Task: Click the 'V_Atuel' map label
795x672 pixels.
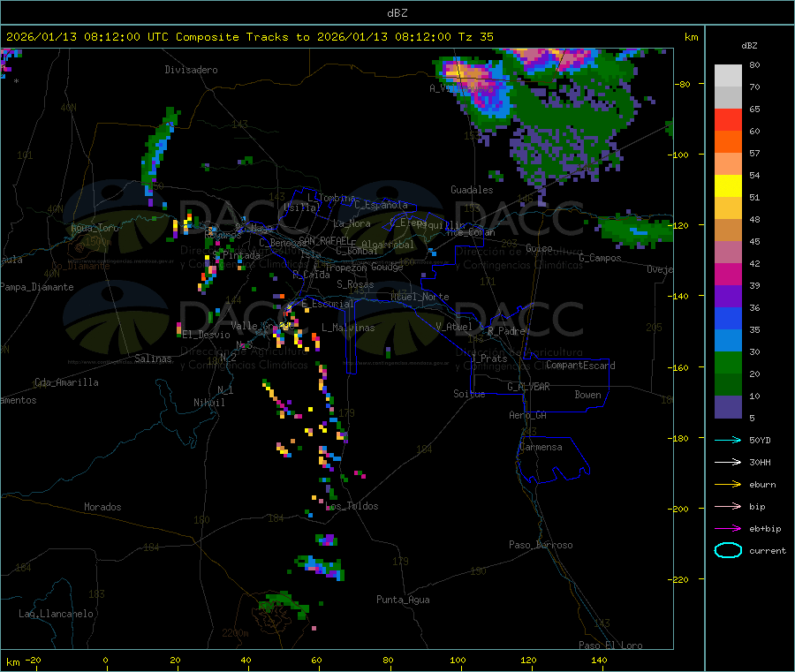Action: pos(454,327)
